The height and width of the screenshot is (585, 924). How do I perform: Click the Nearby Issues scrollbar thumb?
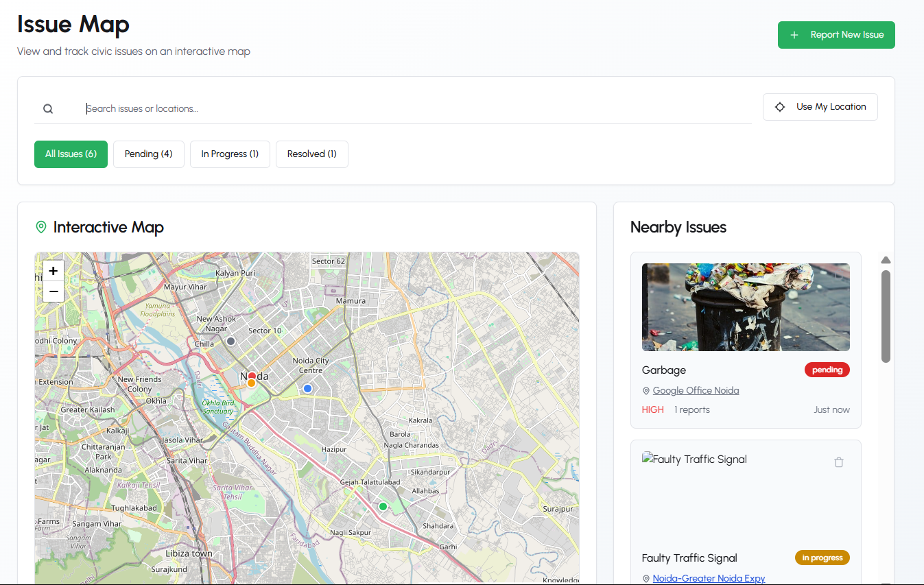[886, 316]
